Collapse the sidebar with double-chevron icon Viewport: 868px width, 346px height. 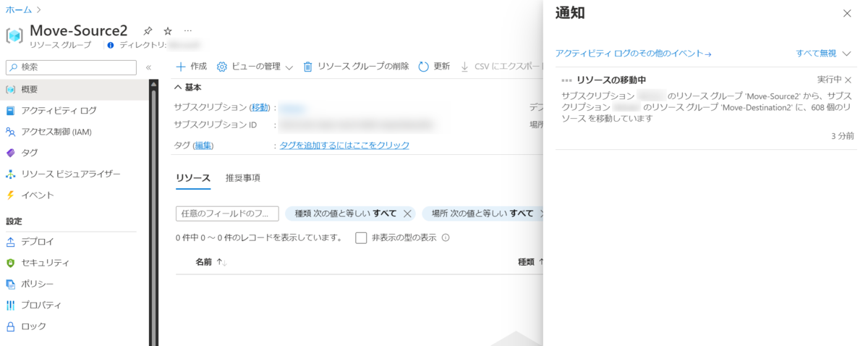pos(148,67)
